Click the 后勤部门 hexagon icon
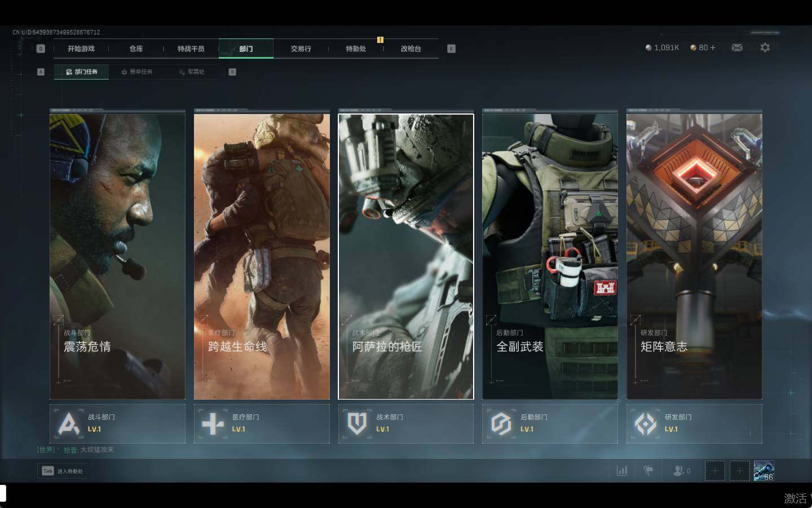This screenshot has height=508, width=812. (501, 423)
